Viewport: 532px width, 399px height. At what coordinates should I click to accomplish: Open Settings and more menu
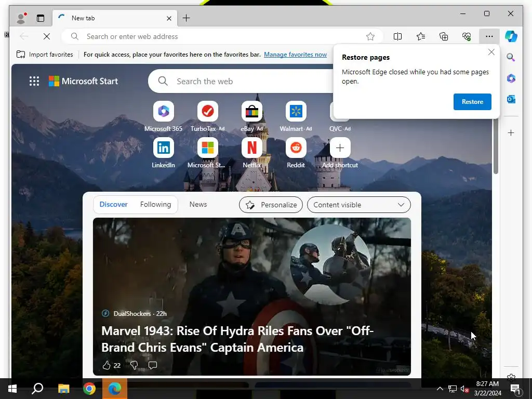489,36
